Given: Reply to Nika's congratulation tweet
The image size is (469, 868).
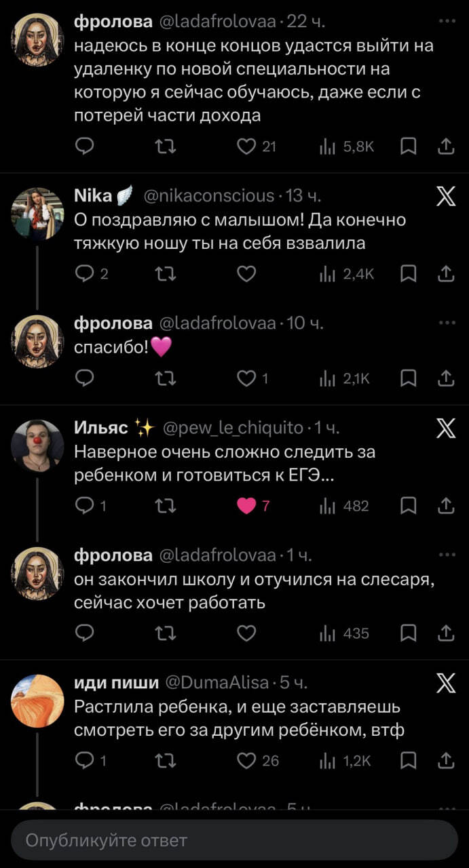Looking at the screenshot, I should pos(85,273).
